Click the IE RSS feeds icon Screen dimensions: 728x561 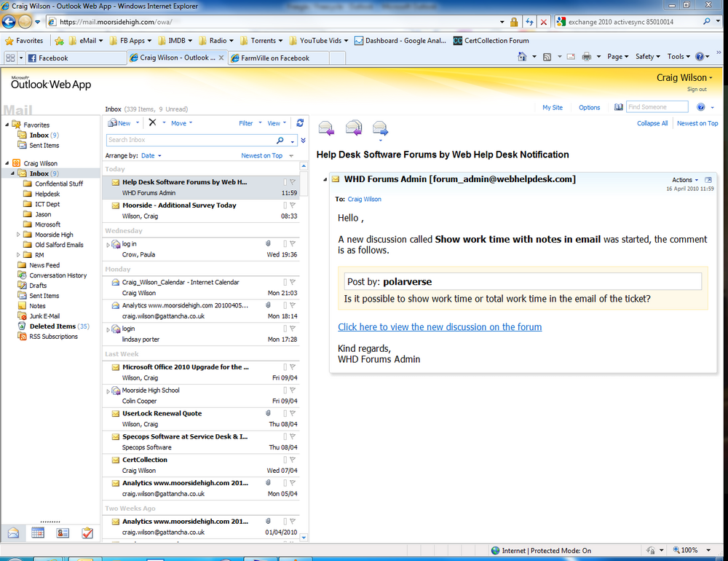547,57
